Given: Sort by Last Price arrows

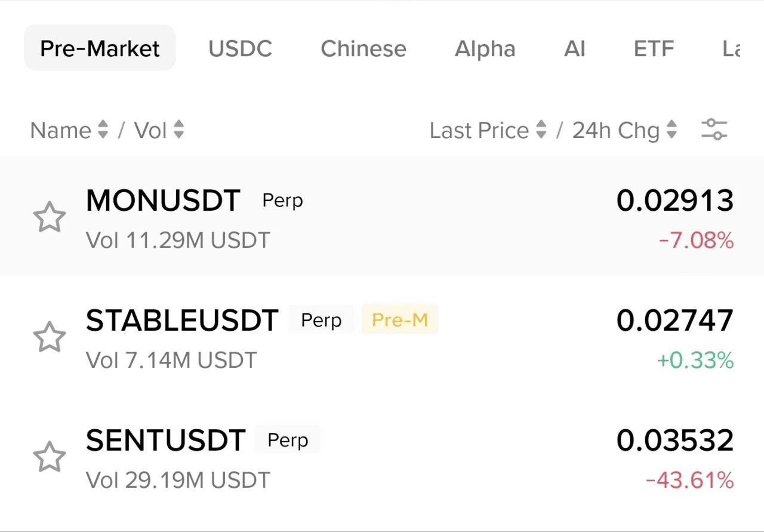Looking at the screenshot, I should (541, 130).
